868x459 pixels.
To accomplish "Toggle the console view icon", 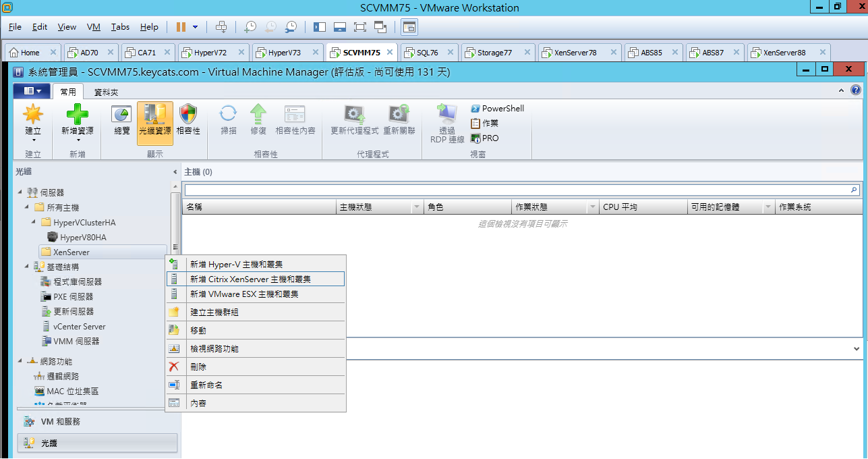I will [409, 27].
